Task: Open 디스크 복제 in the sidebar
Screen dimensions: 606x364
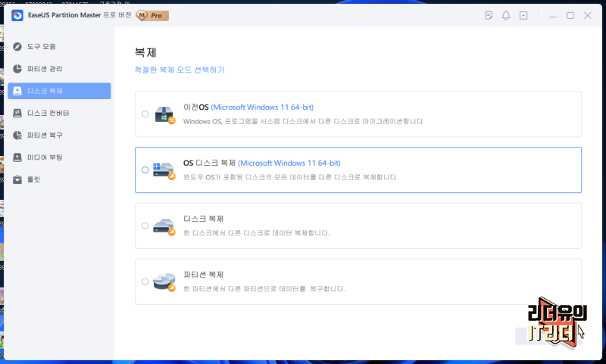Action: point(59,91)
